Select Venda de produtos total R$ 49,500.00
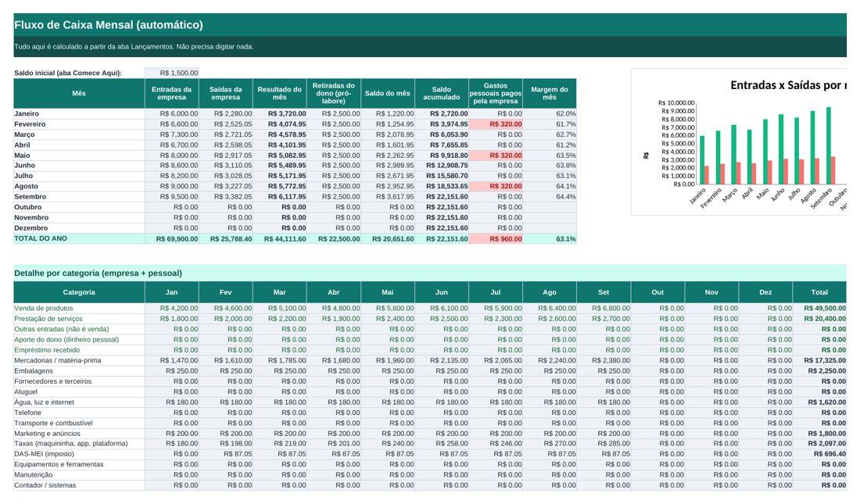Viewport: 860px width, 504px height. 819,308
